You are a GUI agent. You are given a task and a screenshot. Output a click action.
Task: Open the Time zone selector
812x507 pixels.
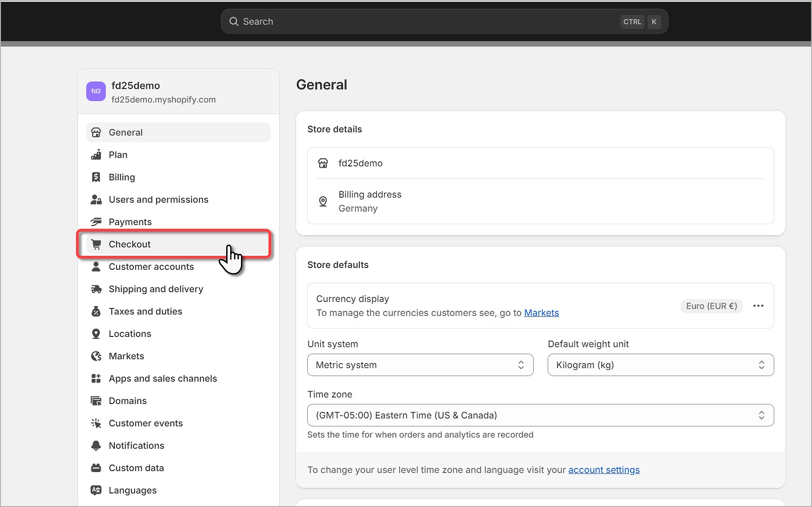pyautogui.click(x=540, y=415)
